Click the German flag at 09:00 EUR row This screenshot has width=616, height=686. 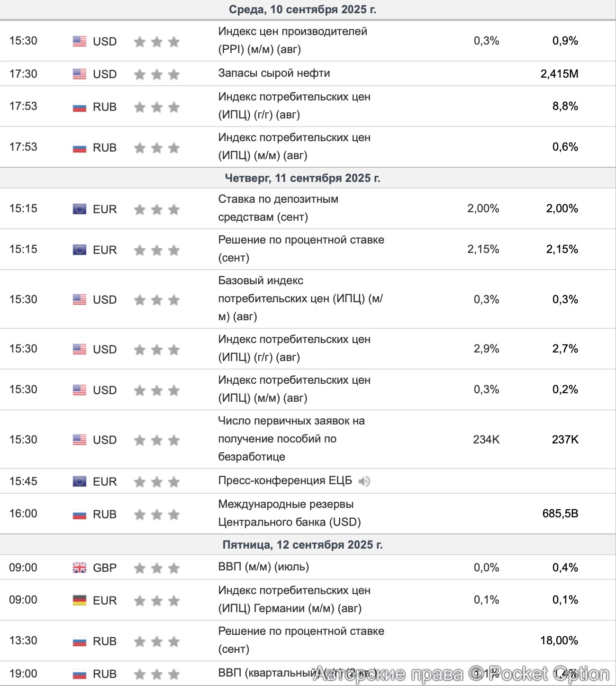click(x=80, y=600)
